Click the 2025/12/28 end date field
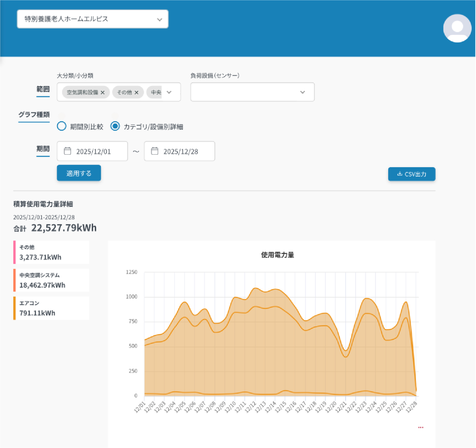Screen dimensions: 476x448 tap(181, 151)
